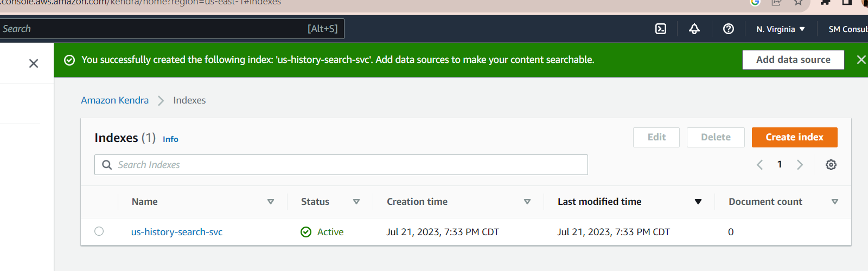Click the disabled Delete button

click(716, 137)
